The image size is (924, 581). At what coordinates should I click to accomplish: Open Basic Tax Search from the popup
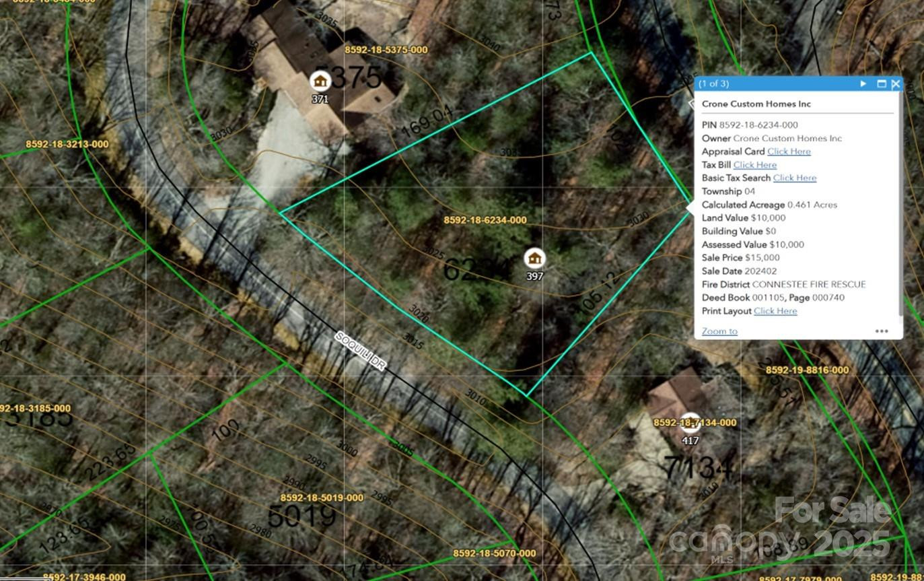pos(795,178)
